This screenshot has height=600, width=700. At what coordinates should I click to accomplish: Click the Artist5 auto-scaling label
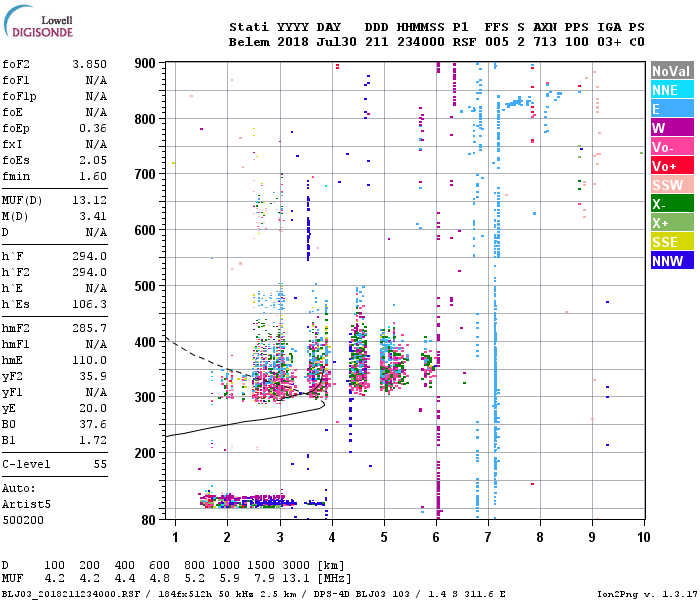coord(26,504)
